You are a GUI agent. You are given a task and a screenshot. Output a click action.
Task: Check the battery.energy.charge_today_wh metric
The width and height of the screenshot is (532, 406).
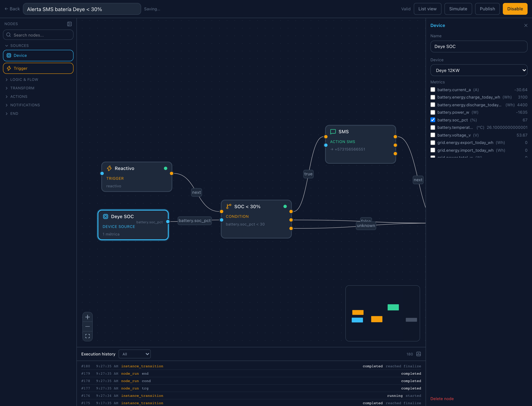pos(433,97)
